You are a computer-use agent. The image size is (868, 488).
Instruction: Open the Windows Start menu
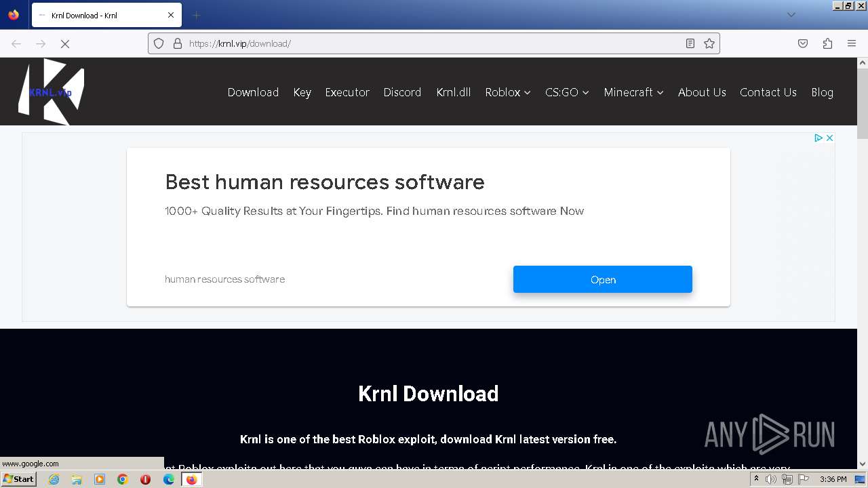[x=19, y=479]
